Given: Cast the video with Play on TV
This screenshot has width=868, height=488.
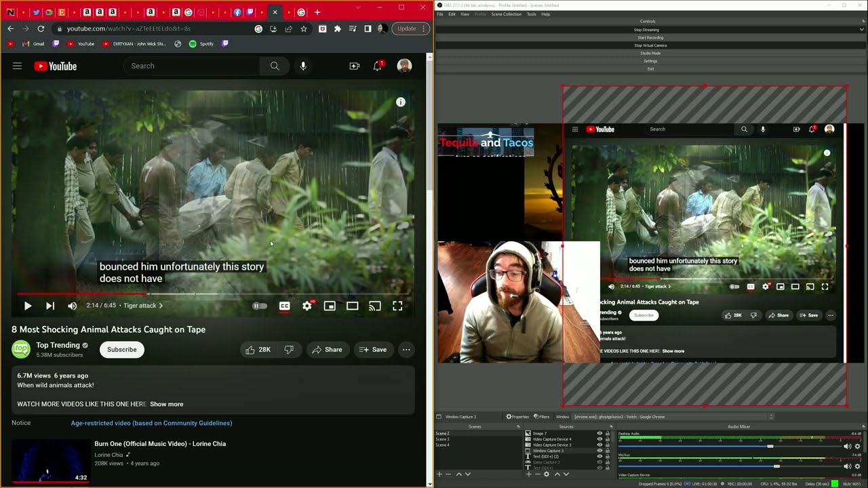Looking at the screenshot, I should coord(375,306).
